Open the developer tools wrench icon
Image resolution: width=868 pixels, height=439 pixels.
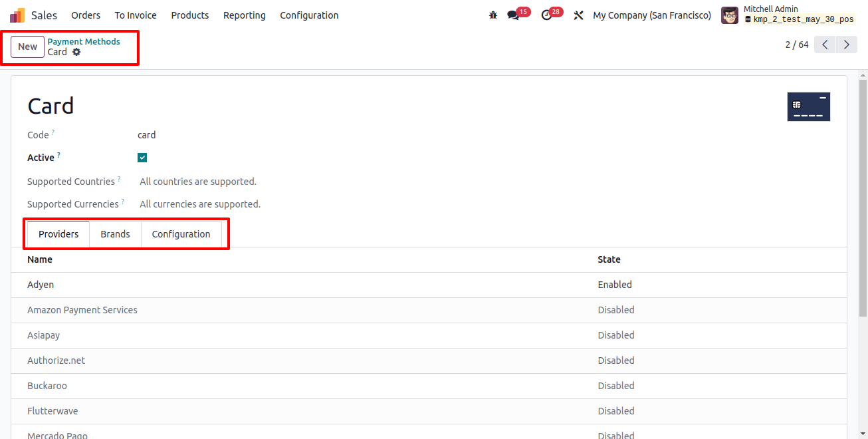pos(578,15)
